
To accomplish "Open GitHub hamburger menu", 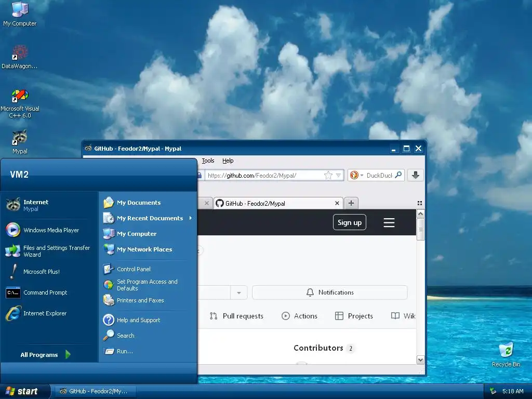I will 389,222.
